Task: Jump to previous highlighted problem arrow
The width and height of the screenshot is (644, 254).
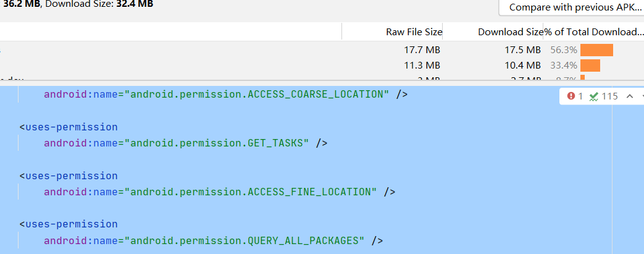Action: [629, 96]
